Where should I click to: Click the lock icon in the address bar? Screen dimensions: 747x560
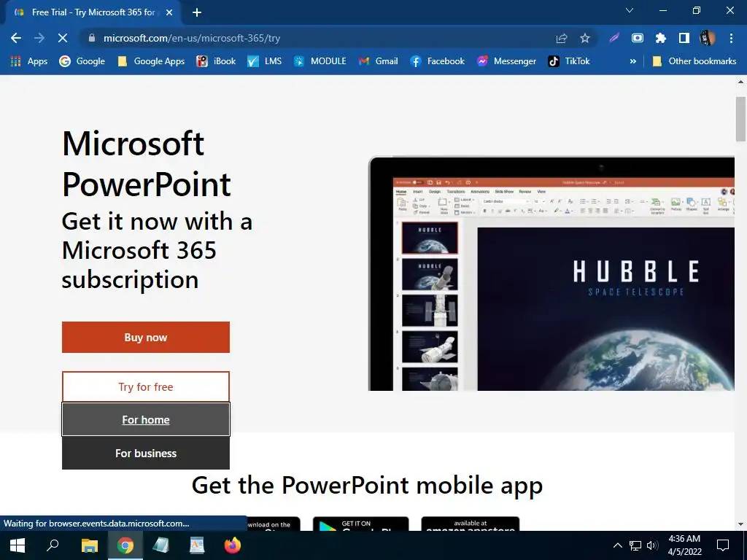93,38
